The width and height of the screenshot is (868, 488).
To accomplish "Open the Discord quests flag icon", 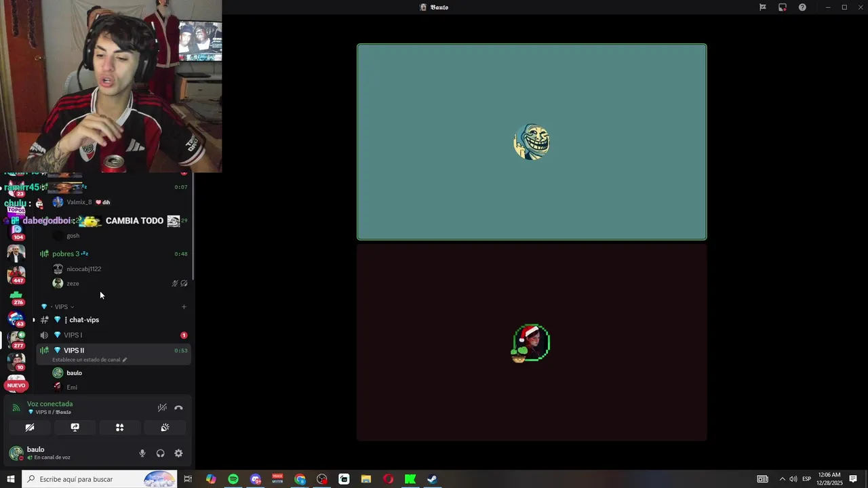I will click(763, 7).
